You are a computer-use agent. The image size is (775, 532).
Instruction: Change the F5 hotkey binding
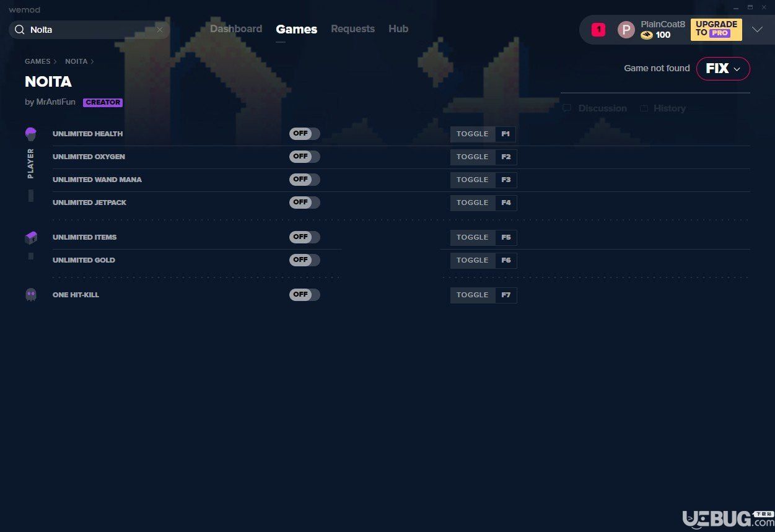pyautogui.click(x=506, y=237)
